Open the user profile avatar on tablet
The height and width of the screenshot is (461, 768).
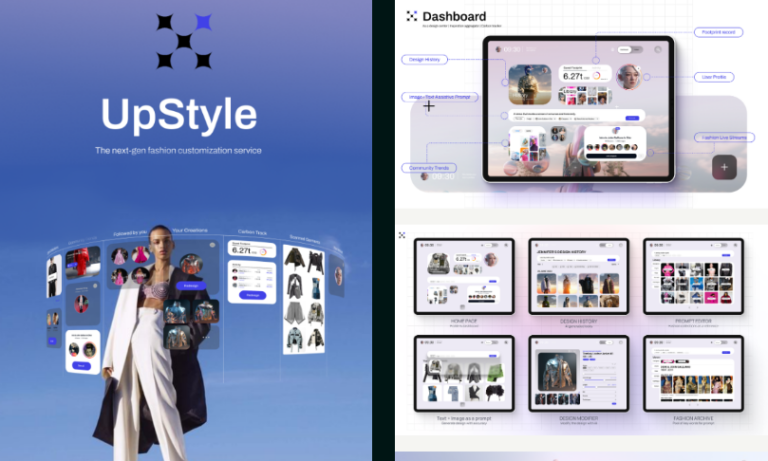(629, 77)
